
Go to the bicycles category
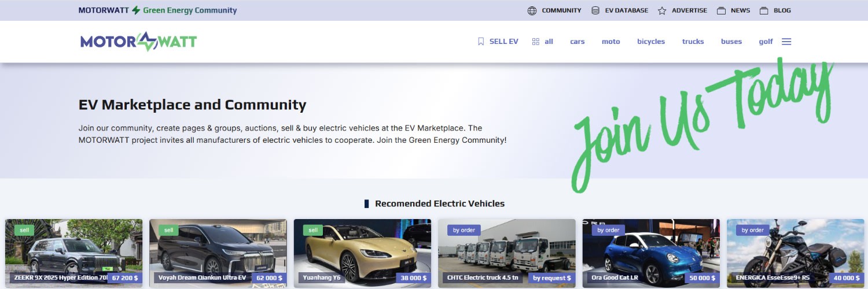[x=651, y=42]
